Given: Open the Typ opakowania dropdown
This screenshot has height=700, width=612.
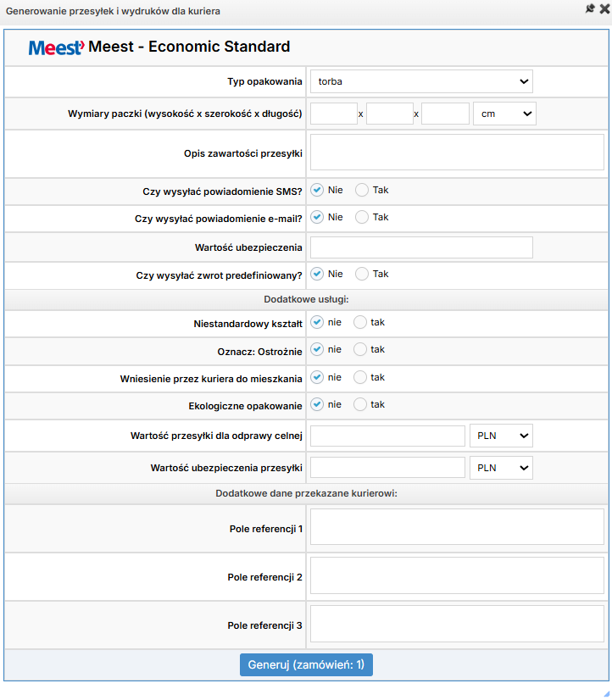Looking at the screenshot, I should pyautogui.click(x=421, y=81).
